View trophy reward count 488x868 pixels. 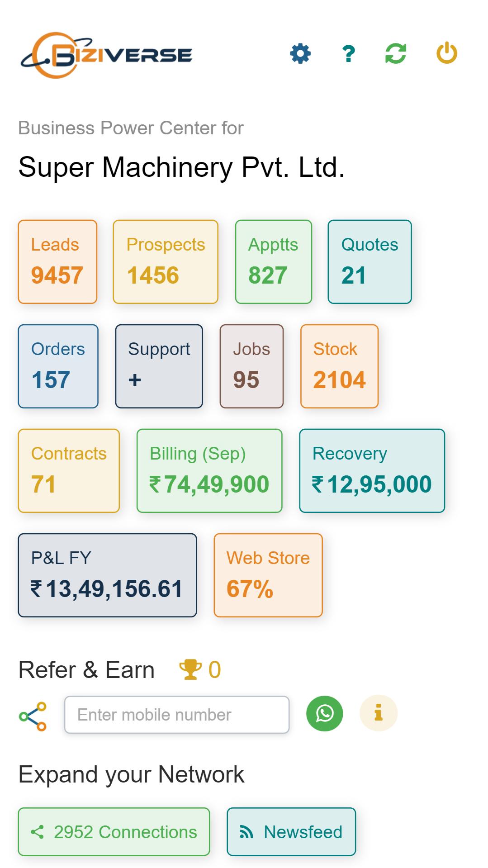(199, 670)
